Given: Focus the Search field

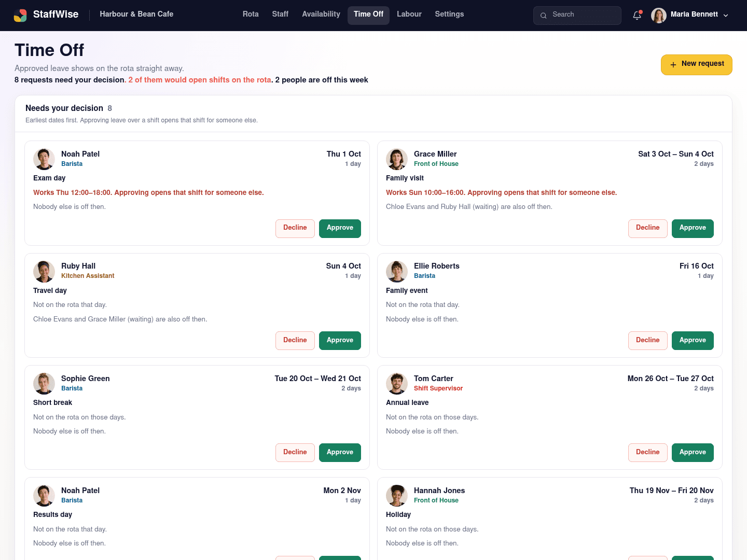Looking at the screenshot, I should point(577,15).
